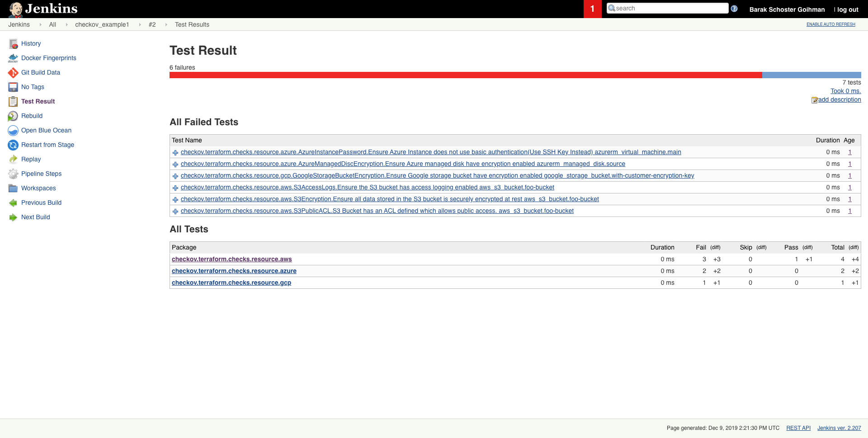The image size is (868, 438).
Task: Expand details for the S3AccessLogs failed test
Action: coord(175,188)
